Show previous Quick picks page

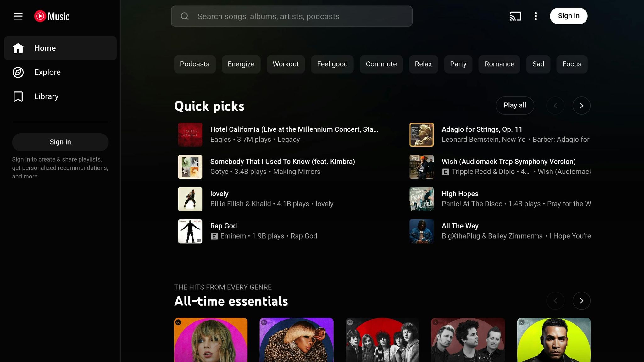555,106
